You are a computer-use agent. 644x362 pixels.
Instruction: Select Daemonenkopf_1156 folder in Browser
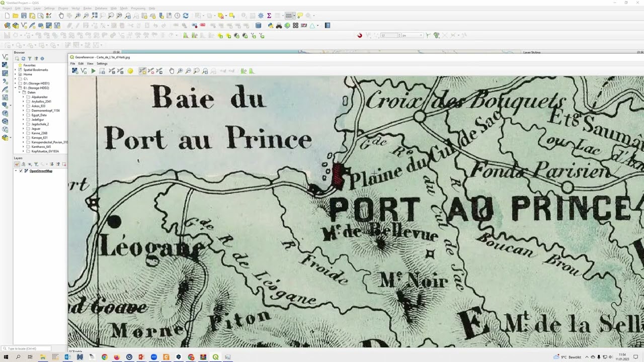point(45,111)
